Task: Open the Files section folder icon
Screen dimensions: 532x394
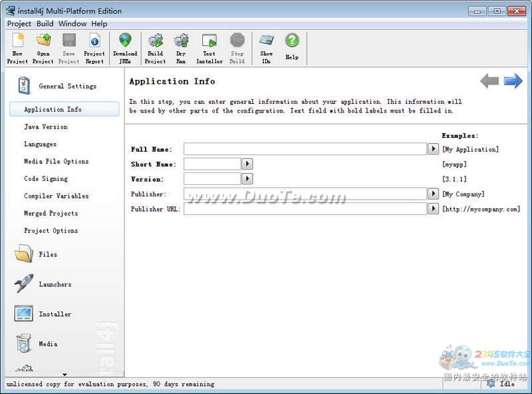Action: pyautogui.click(x=24, y=254)
